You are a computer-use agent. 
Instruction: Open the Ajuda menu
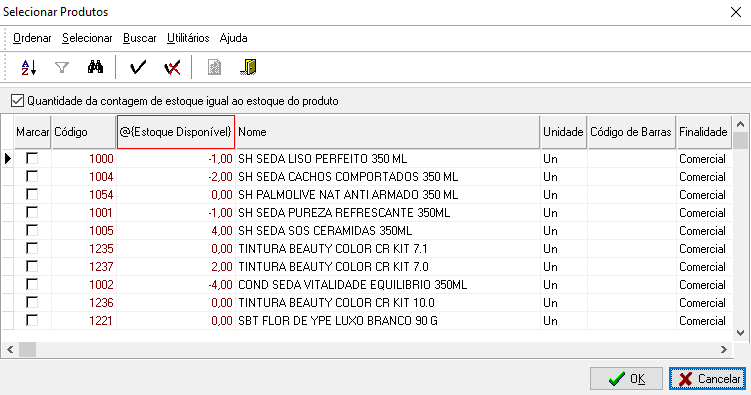[233, 38]
